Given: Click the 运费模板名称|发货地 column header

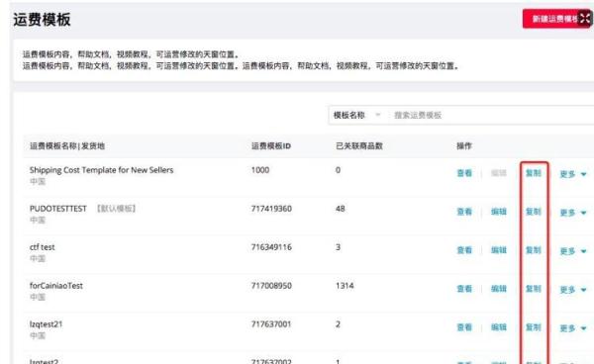Looking at the screenshot, I should [67, 146].
